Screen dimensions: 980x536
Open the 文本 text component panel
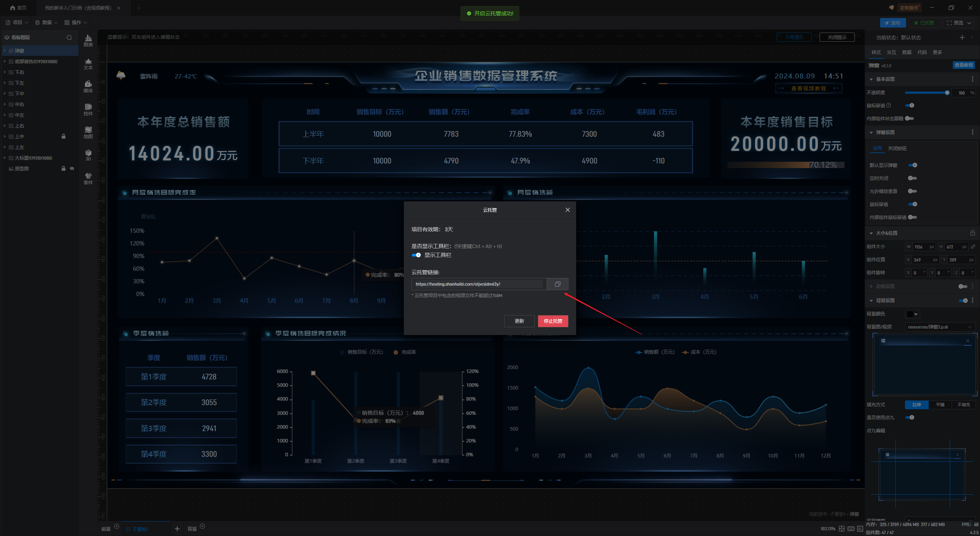(88, 64)
